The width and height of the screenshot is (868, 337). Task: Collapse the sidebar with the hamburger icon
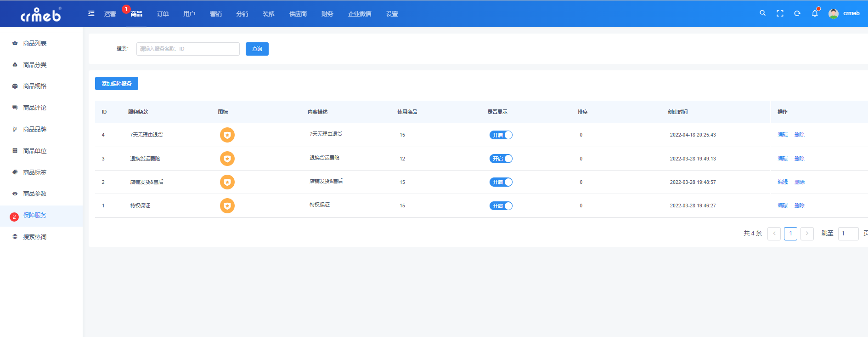91,13
